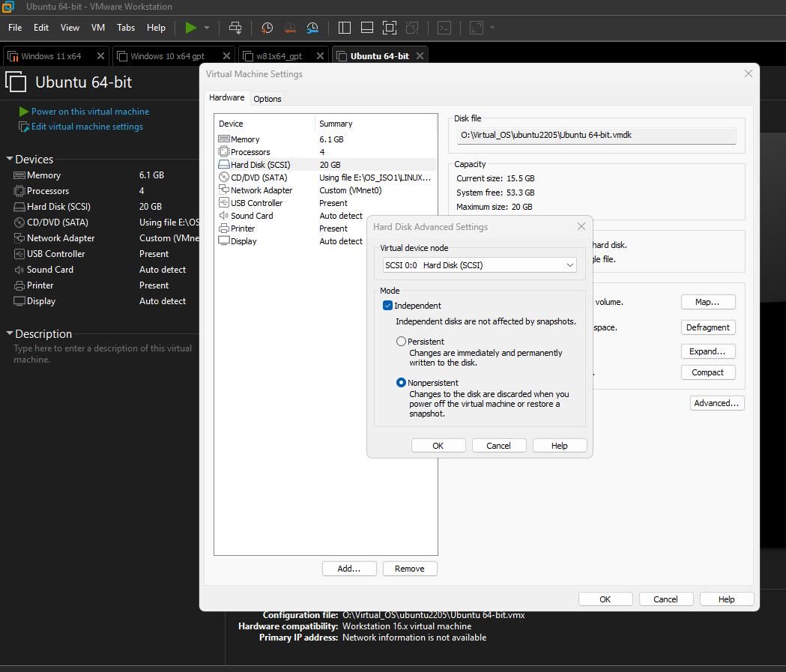The width and height of the screenshot is (786, 672).
Task: Open the power options dropdown arrow
Action: point(207,28)
